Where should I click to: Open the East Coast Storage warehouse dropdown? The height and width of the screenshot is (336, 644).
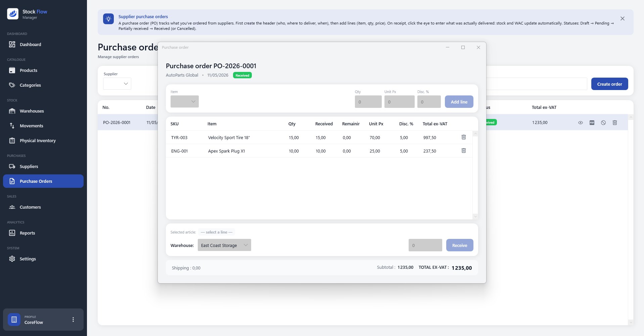224,245
